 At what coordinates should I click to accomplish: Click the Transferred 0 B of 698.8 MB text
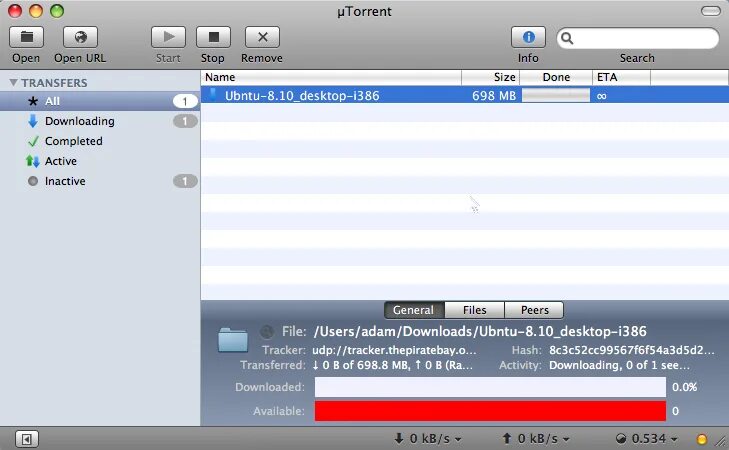tap(392, 365)
